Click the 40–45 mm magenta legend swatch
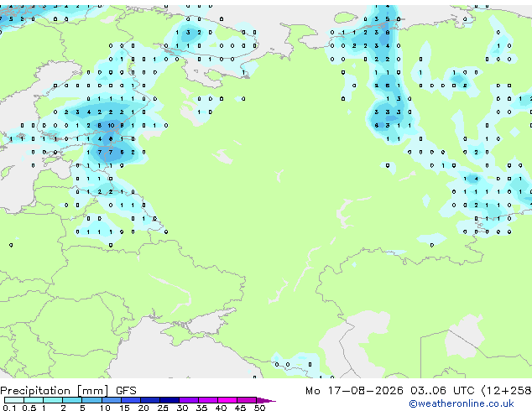Screen dimensions: 532x411 pos(227,400)
